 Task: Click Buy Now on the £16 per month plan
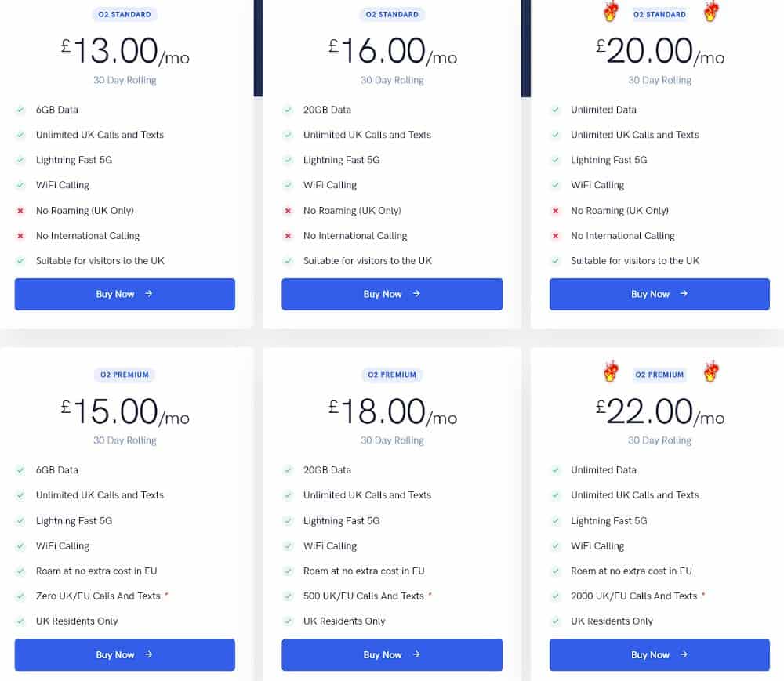click(392, 294)
